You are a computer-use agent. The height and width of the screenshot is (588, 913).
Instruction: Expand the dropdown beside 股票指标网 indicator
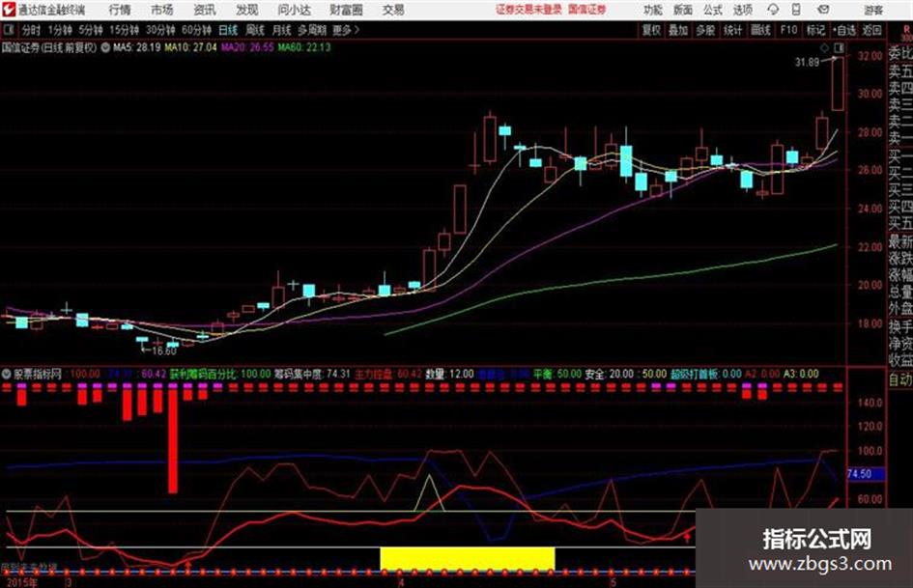tap(7, 374)
